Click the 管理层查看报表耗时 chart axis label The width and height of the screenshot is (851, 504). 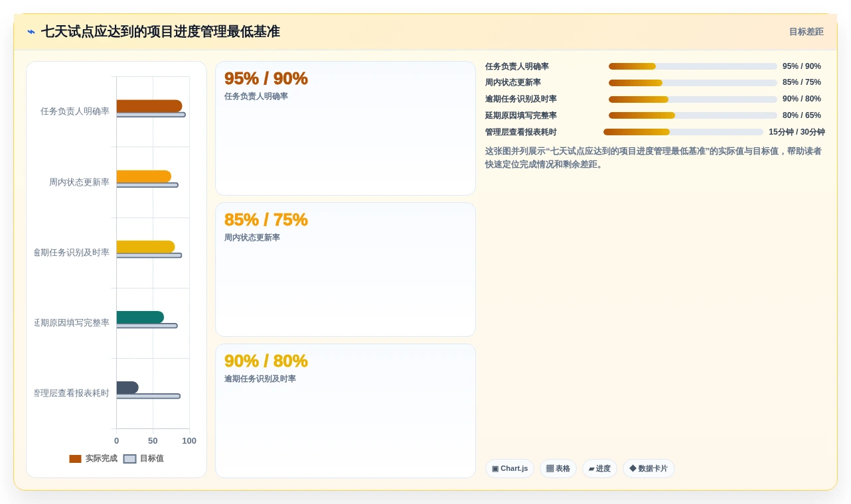pos(72,393)
